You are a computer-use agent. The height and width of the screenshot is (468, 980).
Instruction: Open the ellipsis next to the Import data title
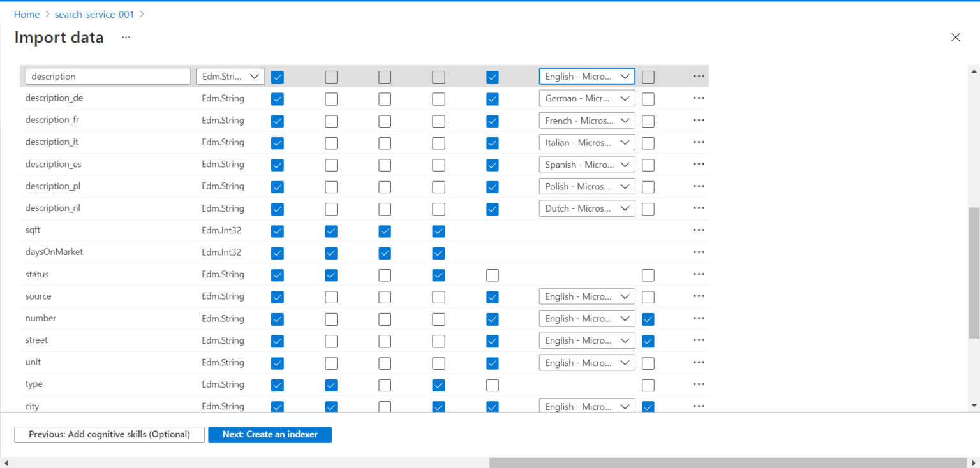[125, 36]
